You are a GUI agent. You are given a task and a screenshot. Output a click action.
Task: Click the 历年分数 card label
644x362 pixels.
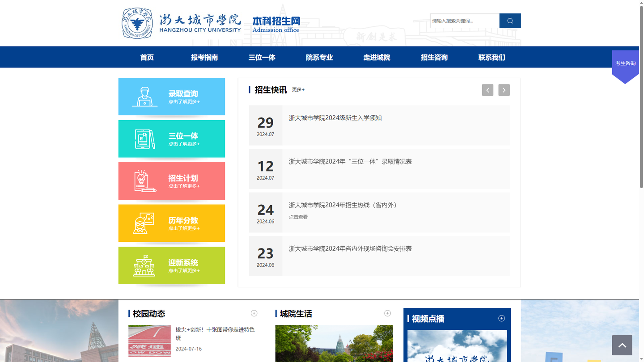(183, 220)
